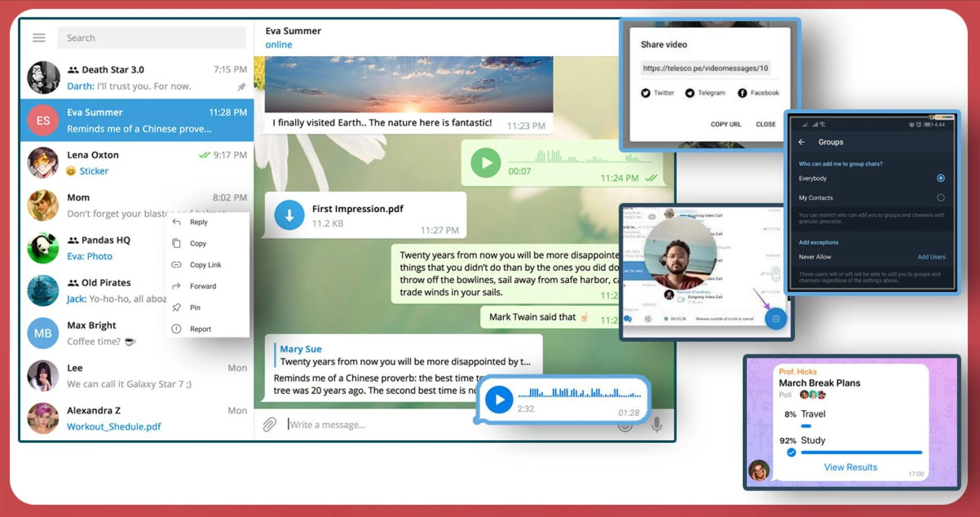The width and height of the screenshot is (980, 517).
Task: Click the Travel poll option
Action: pyautogui.click(x=812, y=414)
